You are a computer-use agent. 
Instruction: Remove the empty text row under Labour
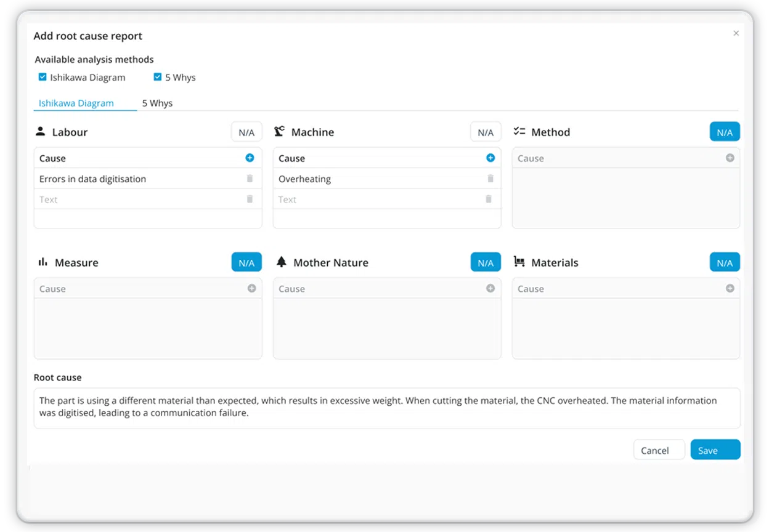pos(250,199)
